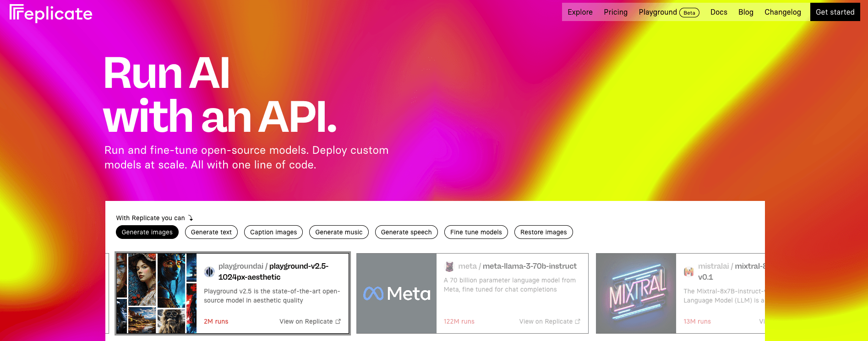Click external link icon on meta-llama card
The image size is (868, 341).
[578, 321]
